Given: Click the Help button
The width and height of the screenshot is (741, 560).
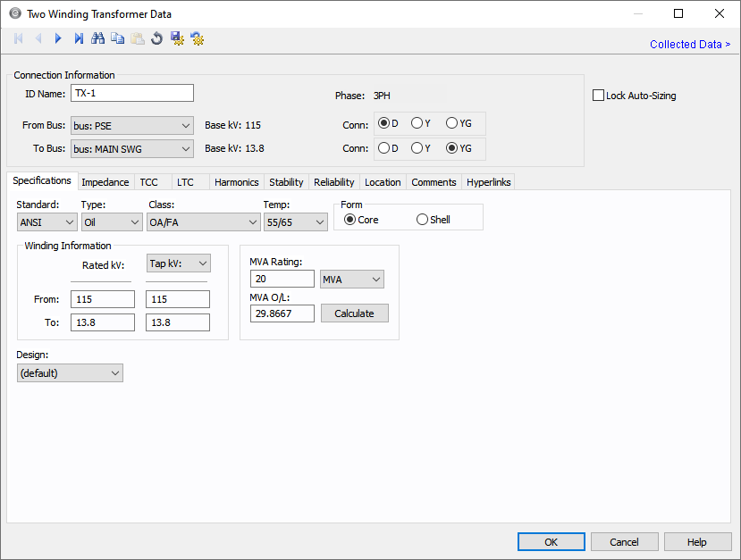Looking at the screenshot, I should pos(697,541).
